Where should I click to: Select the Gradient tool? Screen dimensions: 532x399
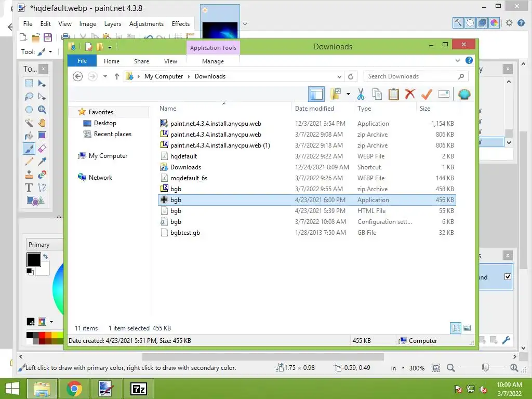click(x=42, y=136)
